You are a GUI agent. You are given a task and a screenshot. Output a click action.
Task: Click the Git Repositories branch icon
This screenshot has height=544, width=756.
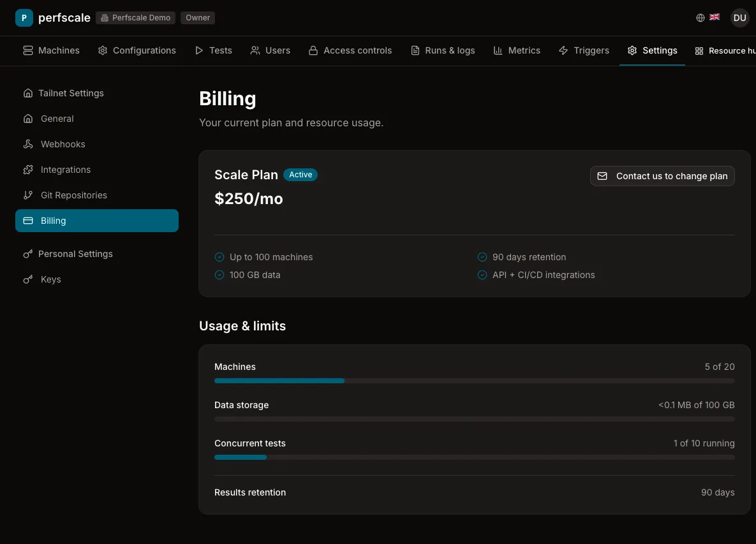tap(28, 195)
